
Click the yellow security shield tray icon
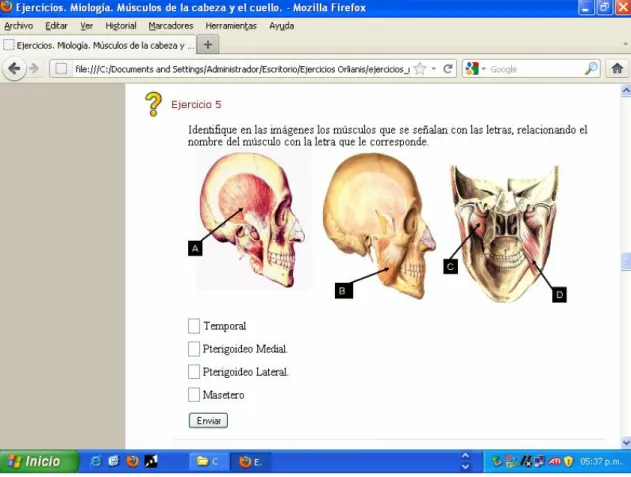(568, 461)
